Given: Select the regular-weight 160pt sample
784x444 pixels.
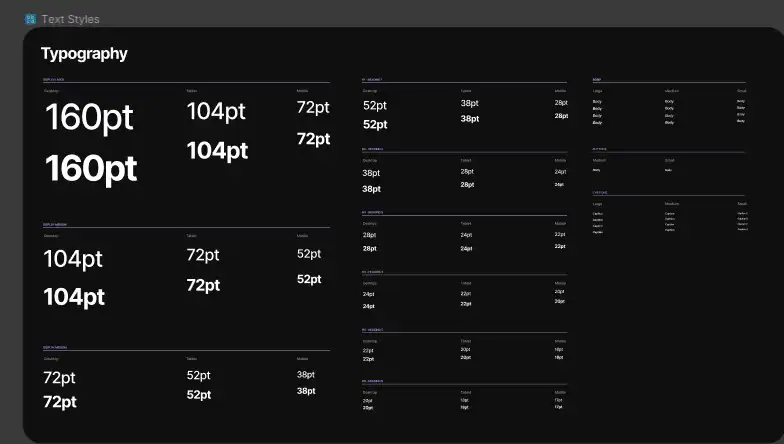Looking at the screenshot, I should pyautogui.click(x=90, y=118).
